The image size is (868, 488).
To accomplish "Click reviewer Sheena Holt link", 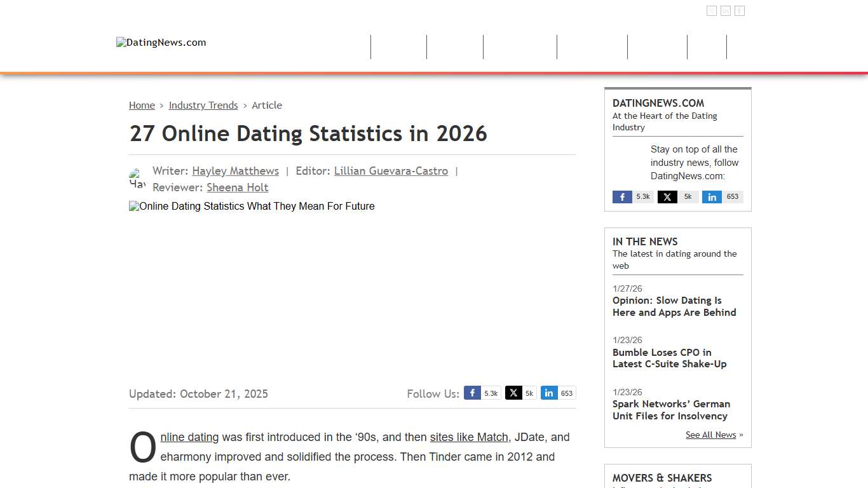I will tap(237, 187).
